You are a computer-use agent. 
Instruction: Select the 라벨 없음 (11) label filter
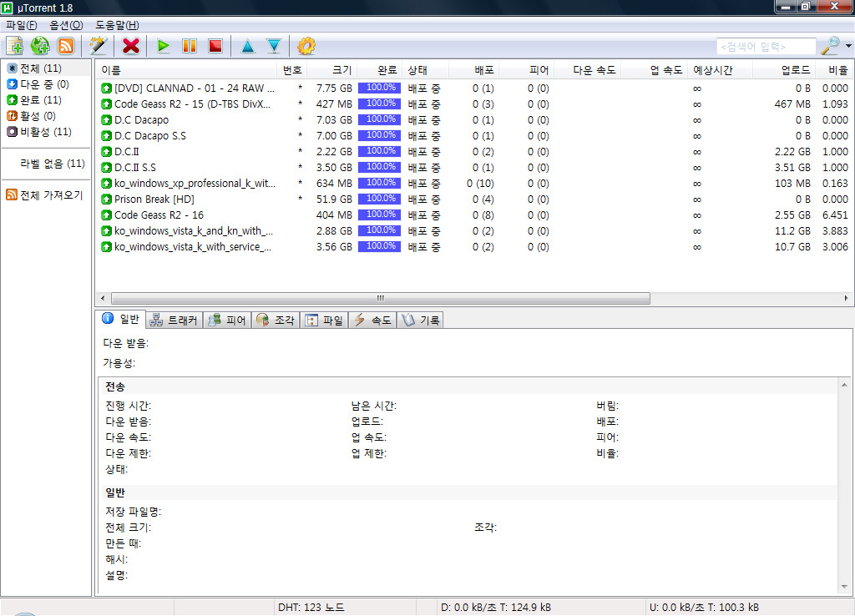tap(53, 164)
